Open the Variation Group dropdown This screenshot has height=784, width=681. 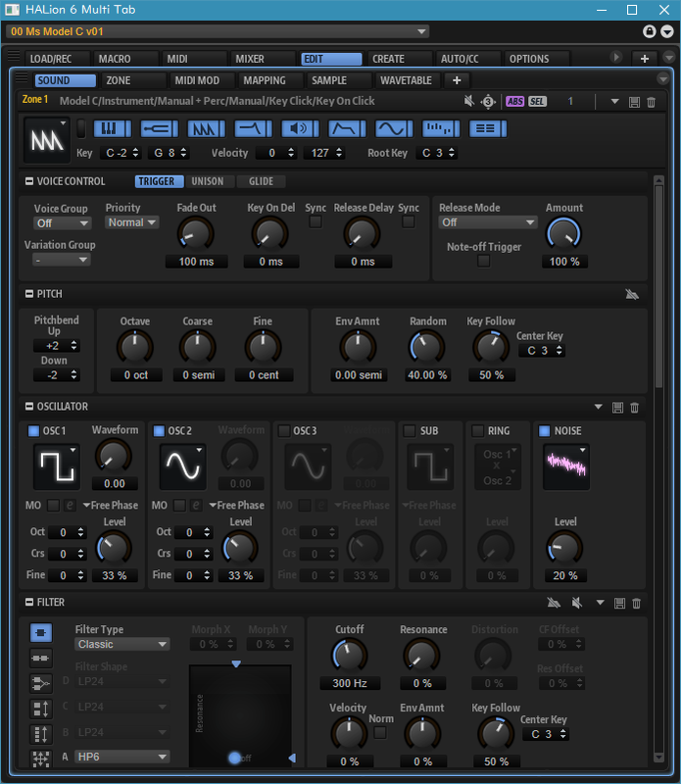[x=61, y=260]
